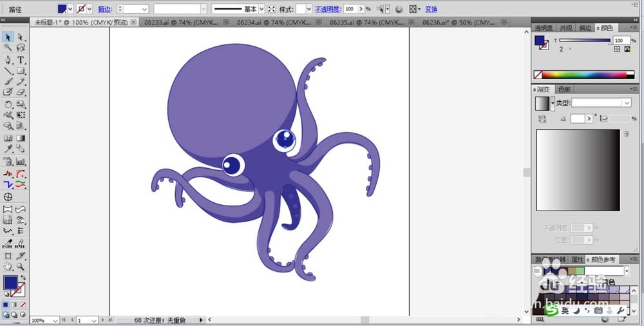Viewport: 644px width, 326px height.
Task: Enable Draw Inside mode
Action: (23, 314)
